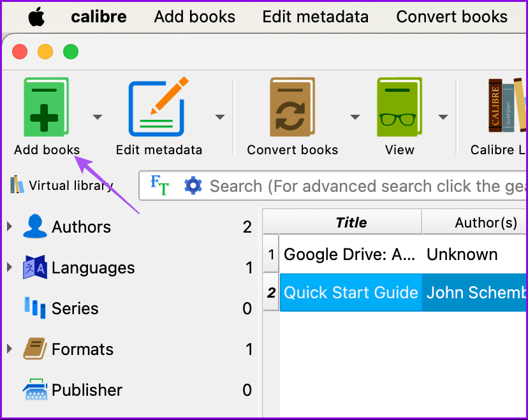The image size is (528, 420).
Task: Click the Series sidebar icon
Action: click(35, 308)
